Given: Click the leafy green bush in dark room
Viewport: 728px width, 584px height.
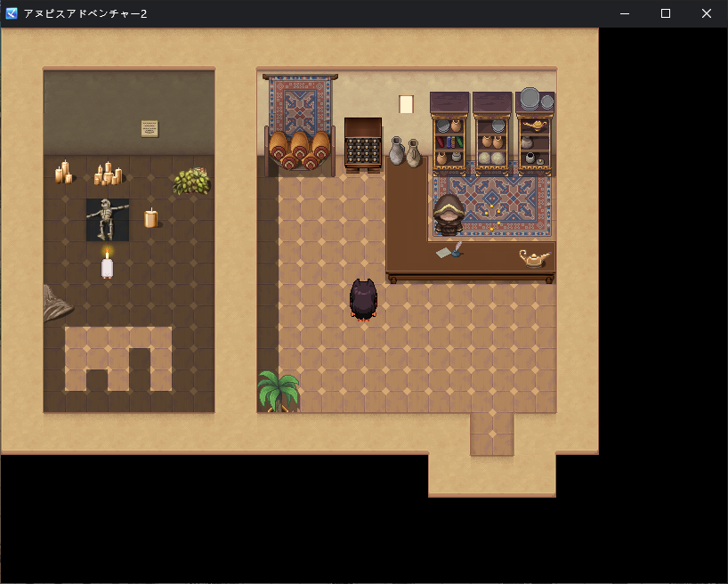Looking at the screenshot, I should coord(191,181).
